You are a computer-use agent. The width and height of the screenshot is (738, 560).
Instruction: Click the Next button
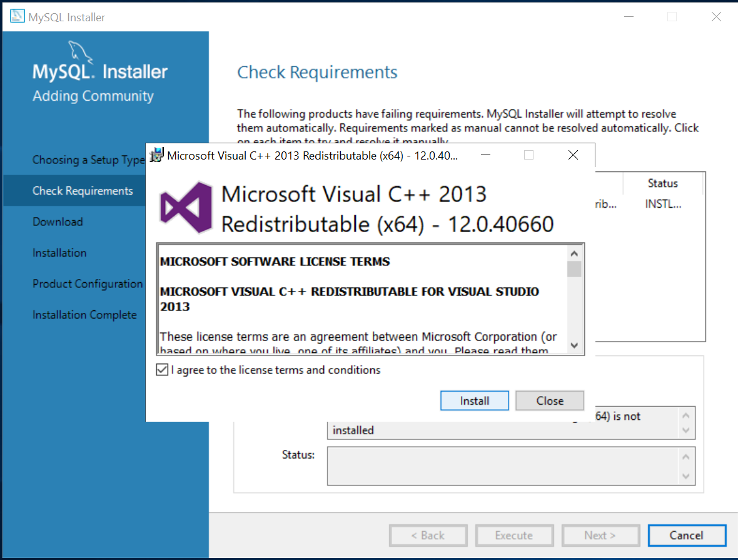pyautogui.click(x=600, y=535)
